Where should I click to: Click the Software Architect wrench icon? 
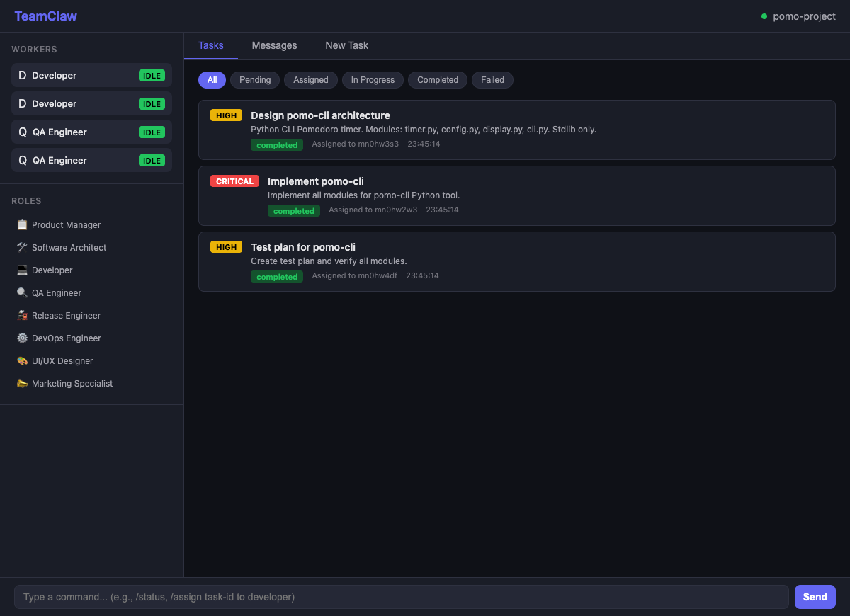click(x=22, y=247)
